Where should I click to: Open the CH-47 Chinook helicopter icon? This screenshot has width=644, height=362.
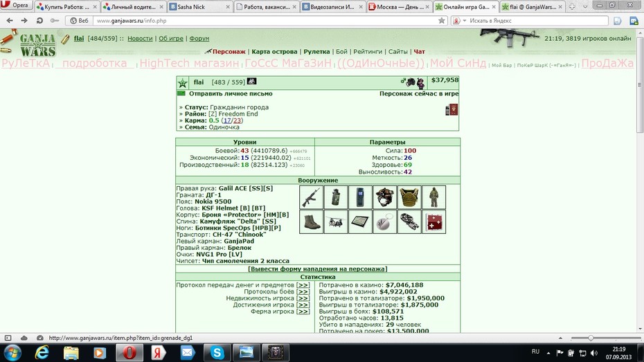336,221
